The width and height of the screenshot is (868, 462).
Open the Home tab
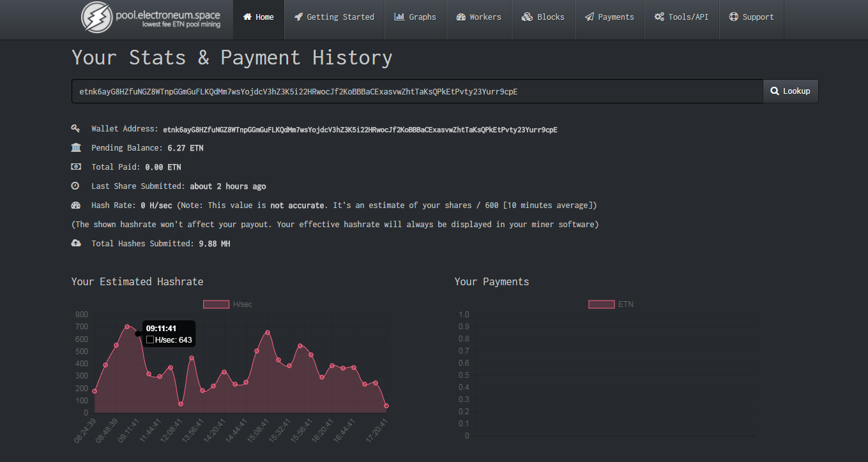259,17
